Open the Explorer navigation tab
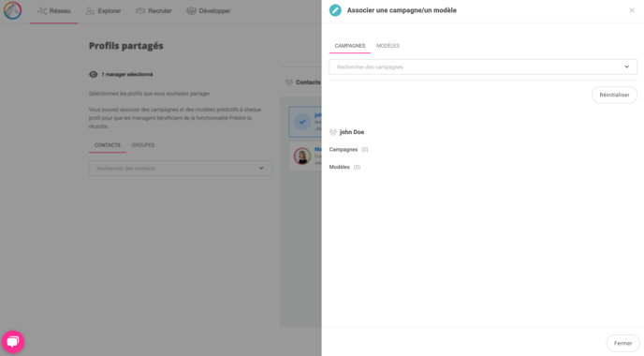This screenshot has height=356, width=644. click(104, 11)
